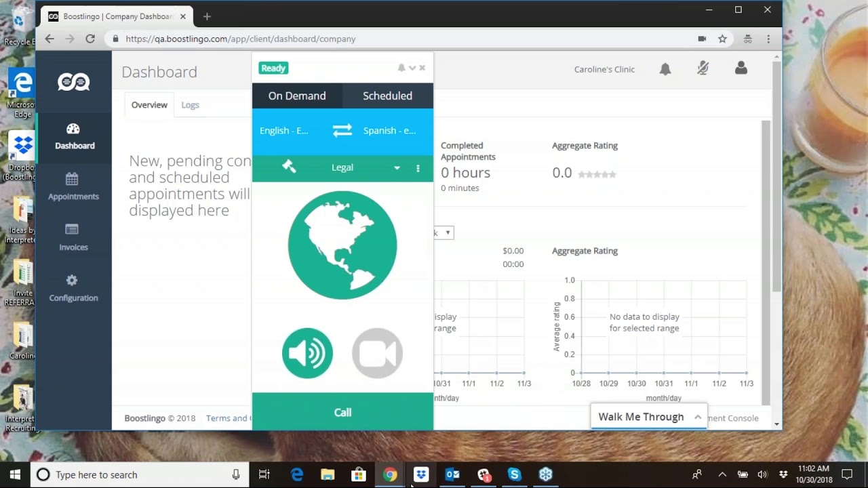Switch to the Scheduled tab
Viewport: 868px width, 488px height.
point(387,96)
